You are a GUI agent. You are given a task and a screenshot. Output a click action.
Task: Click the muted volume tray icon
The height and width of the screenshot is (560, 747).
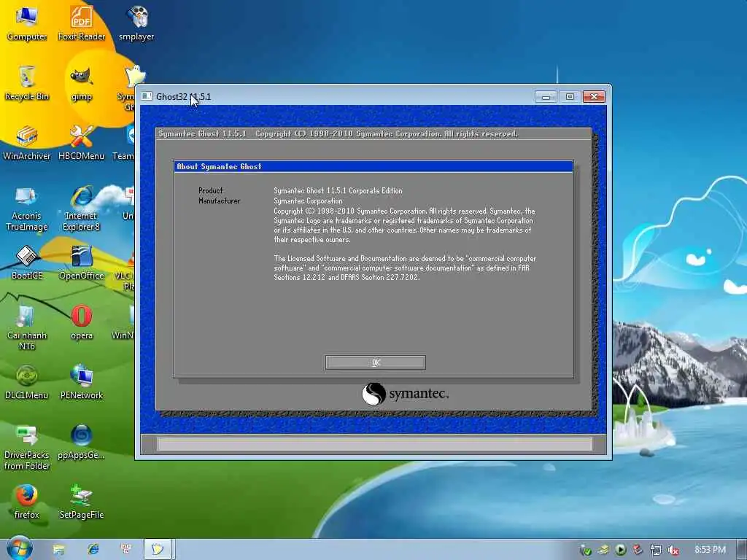coord(673,550)
